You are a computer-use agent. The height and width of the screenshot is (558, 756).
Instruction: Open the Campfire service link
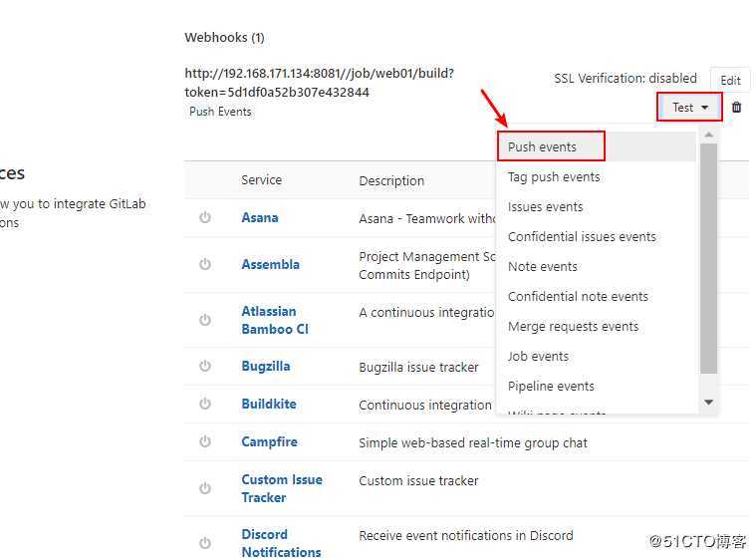pos(270,441)
